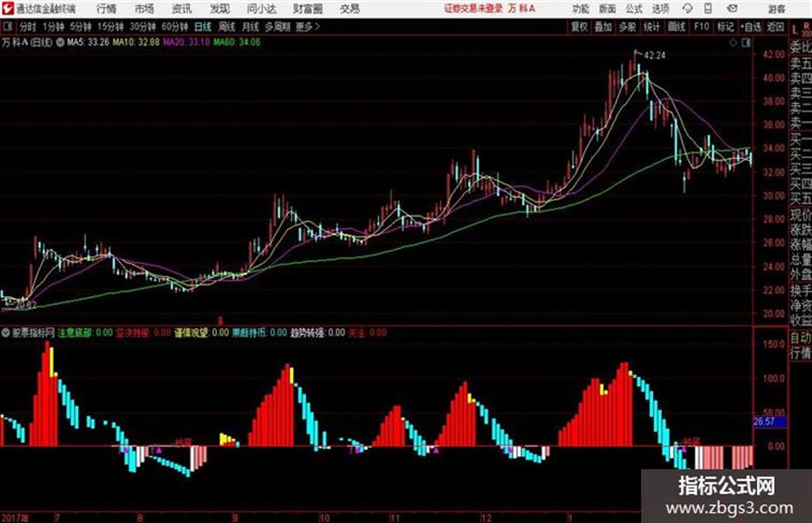The width and height of the screenshot is (812, 523).
Task: Open the 问小达 menu
Action: 261,9
